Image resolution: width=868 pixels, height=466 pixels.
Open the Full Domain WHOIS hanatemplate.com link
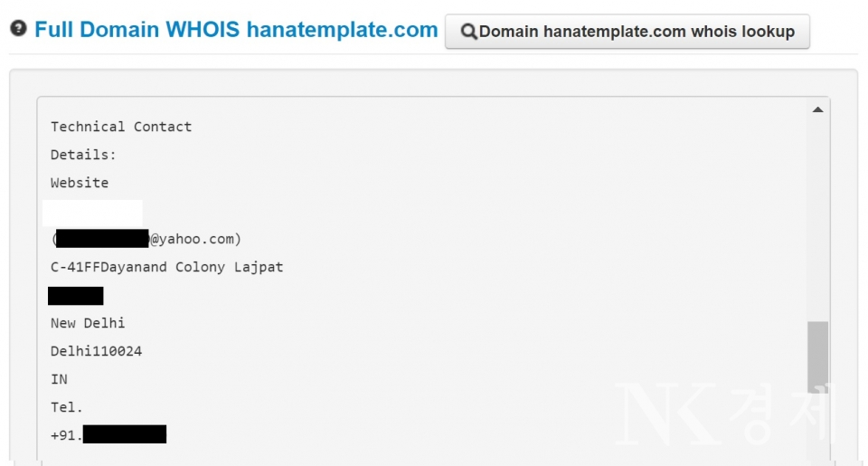point(236,30)
